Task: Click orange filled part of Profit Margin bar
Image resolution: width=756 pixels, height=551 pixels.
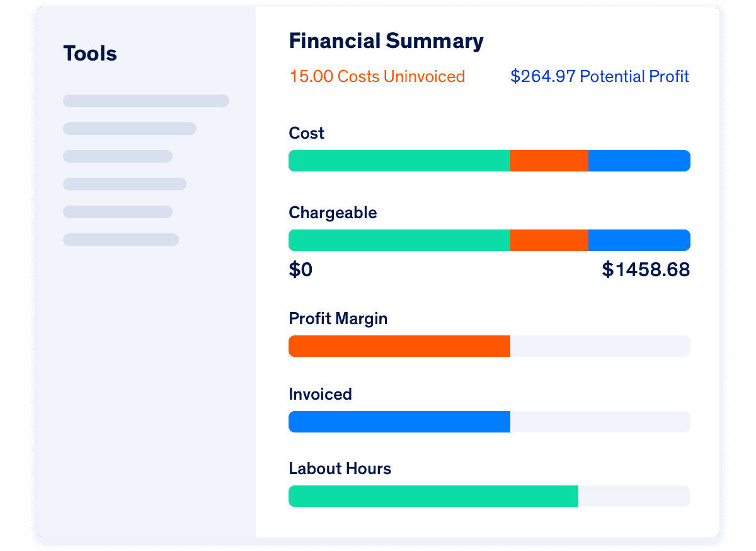Action: tap(399, 346)
